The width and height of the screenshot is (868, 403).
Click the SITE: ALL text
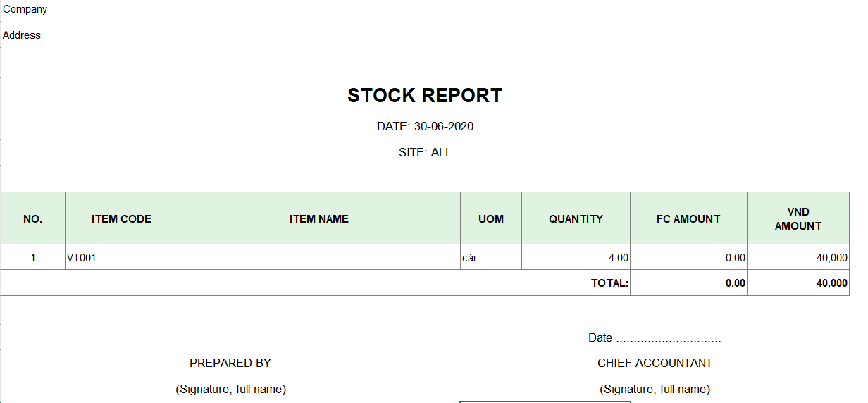pos(425,152)
